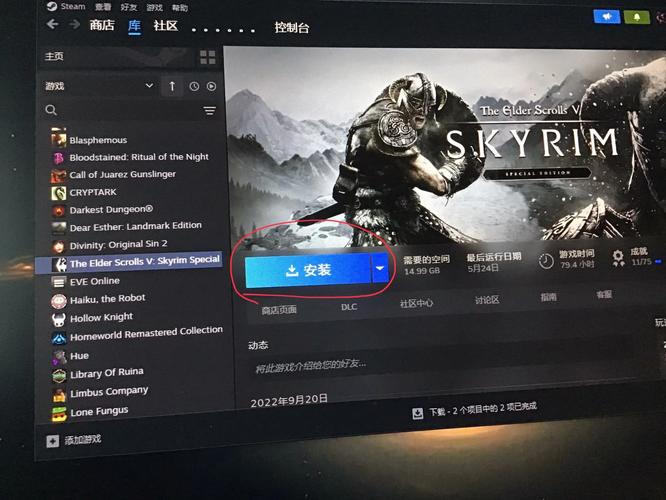Click the Lone Fungus icon
The width and height of the screenshot is (666, 500).
click(x=59, y=414)
